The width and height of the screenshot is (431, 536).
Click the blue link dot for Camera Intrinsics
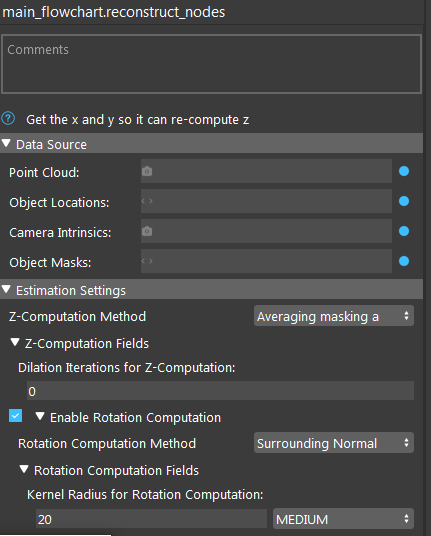404,231
